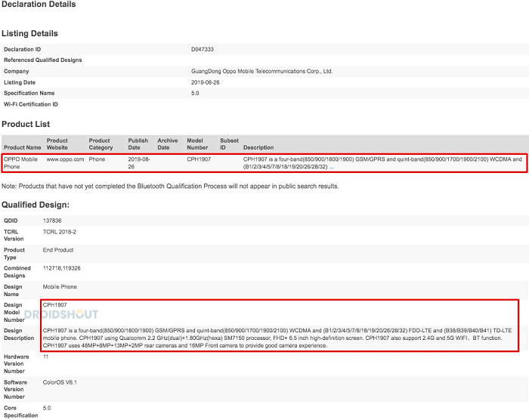This screenshot has width=529, height=420.
Task: Click the 'Wi-Fi Certification ID' label
Action: pyautogui.click(x=31, y=104)
